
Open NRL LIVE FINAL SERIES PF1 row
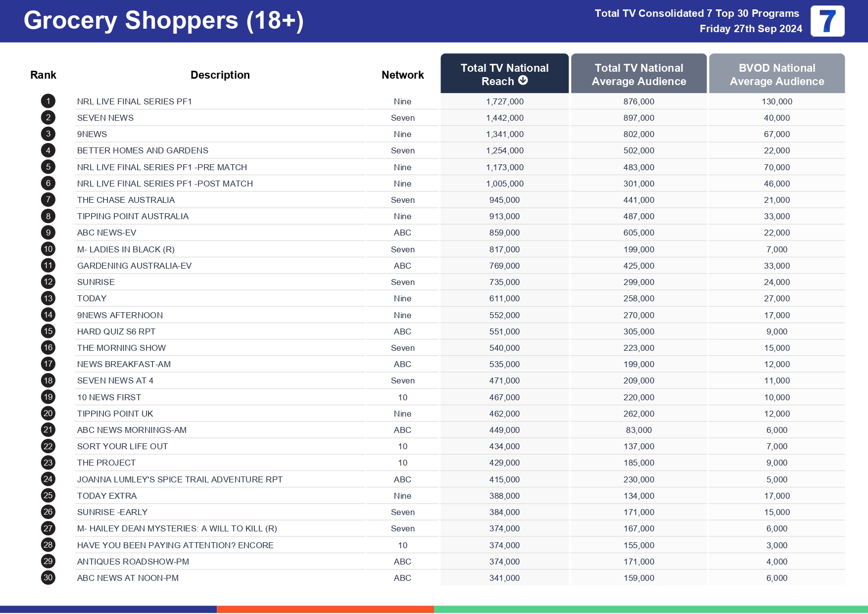(x=134, y=101)
